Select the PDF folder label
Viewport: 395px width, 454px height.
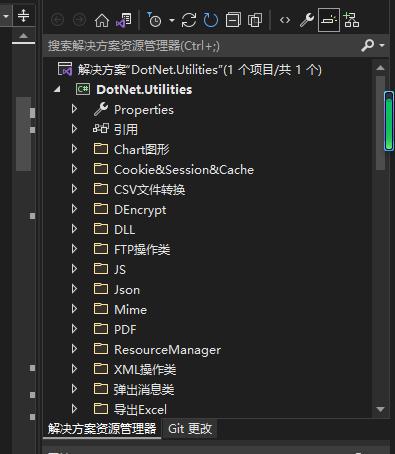click(x=125, y=330)
